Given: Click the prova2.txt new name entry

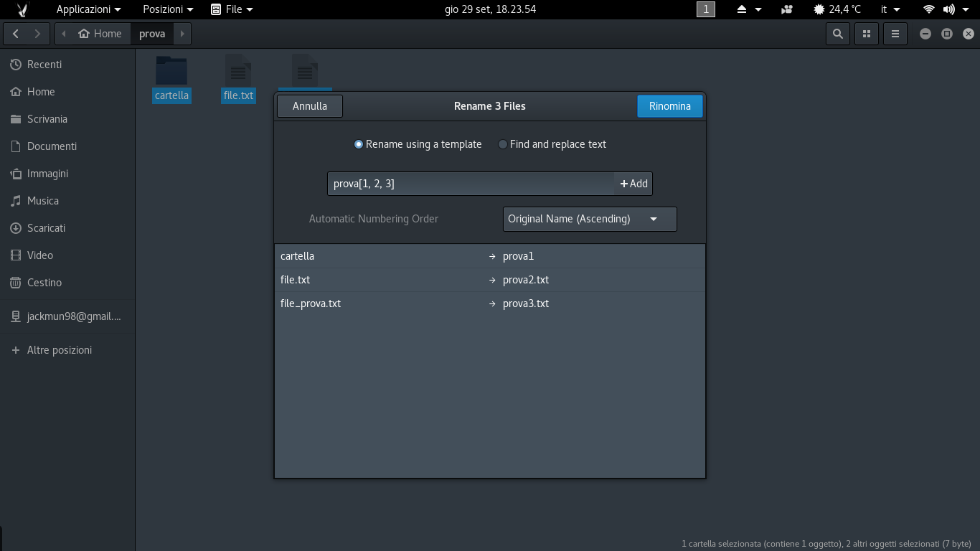Looking at the screenshot, I should (x=526, y=280).
